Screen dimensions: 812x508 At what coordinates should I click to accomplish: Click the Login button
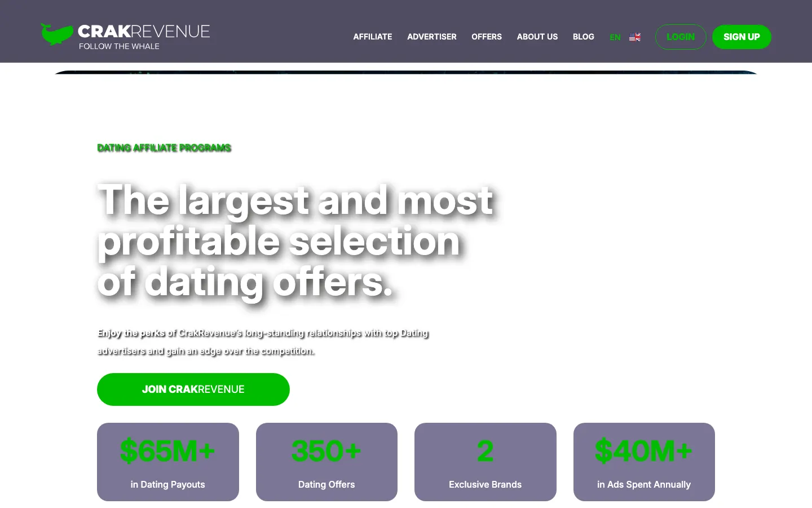click(681, 37)
